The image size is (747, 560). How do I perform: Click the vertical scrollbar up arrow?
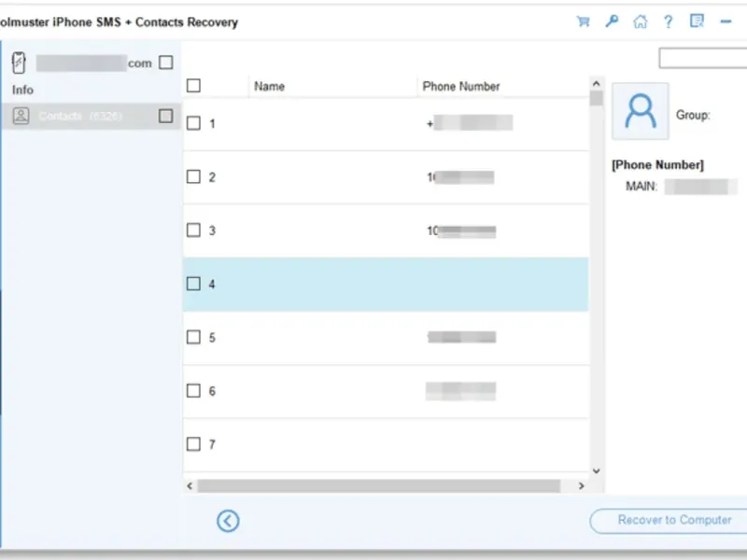pyautogui.click(x=596, y=83)
